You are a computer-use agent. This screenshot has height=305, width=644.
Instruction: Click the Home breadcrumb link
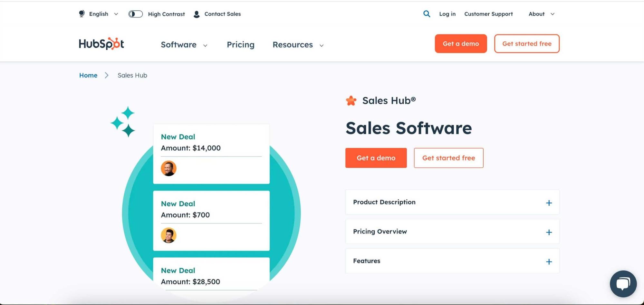tap(88, 75)
